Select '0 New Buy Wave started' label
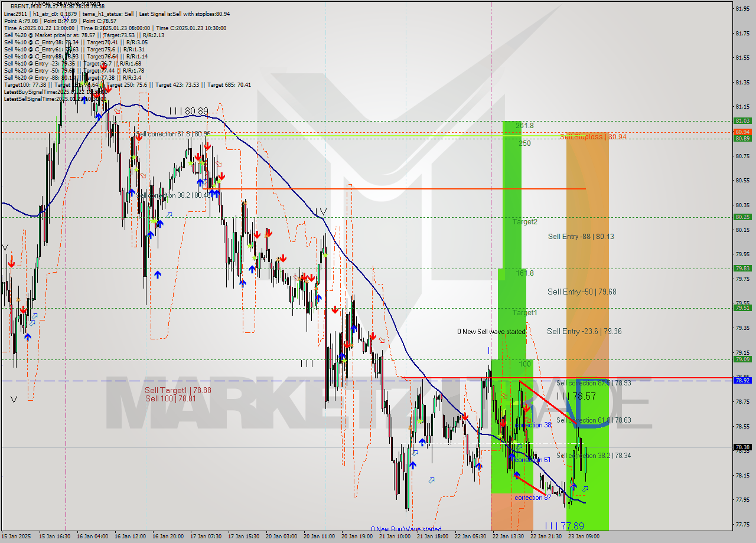This screenshot has height=543, width=756. coord(406,529)
